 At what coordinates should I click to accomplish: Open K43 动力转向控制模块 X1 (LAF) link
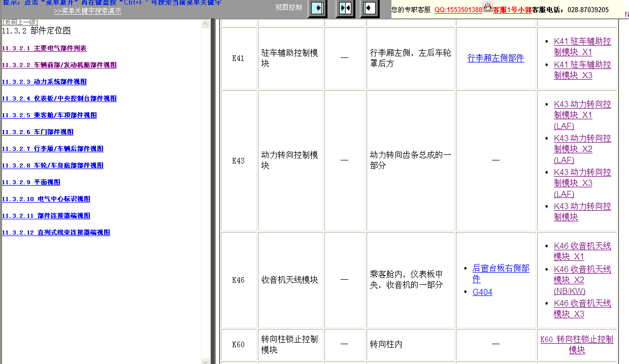point(582,115)
